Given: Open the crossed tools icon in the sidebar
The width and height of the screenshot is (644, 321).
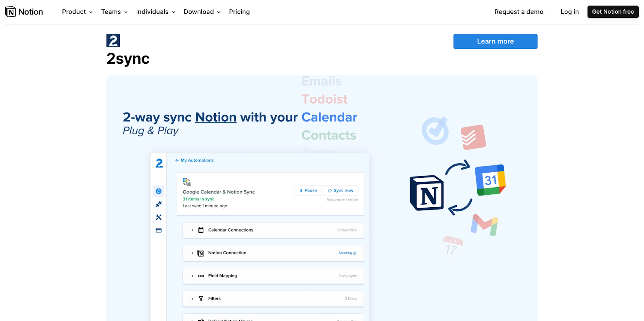Looking at the screenshot, I should [x=159, y=217].
